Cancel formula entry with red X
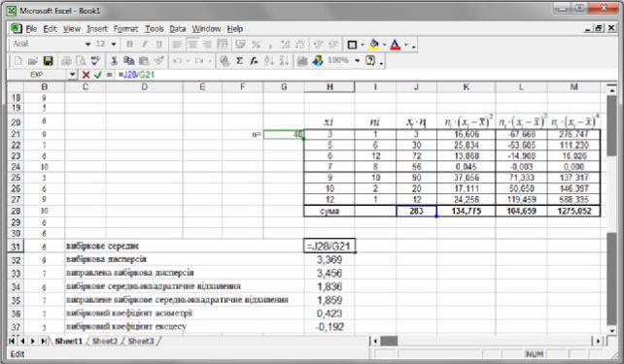The width and height of the screenshot is (624, 364). tap(86, 75)
